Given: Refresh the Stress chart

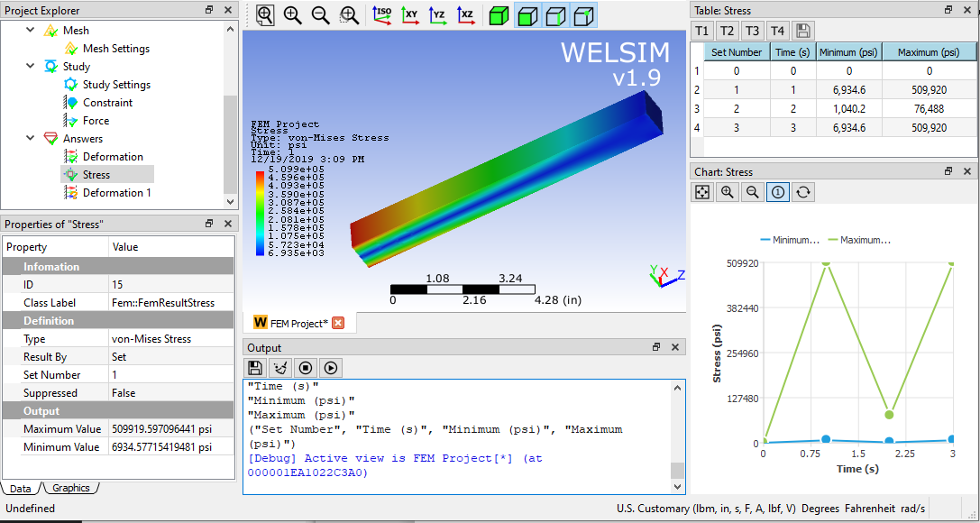Looking at the screenshot, I should click(803, 192).
